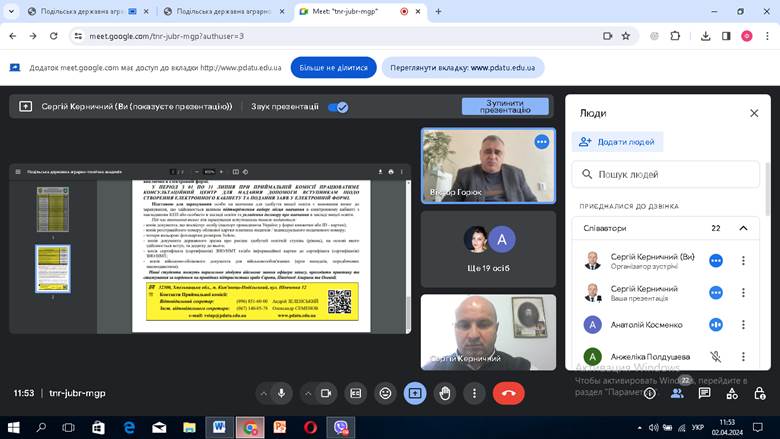Screen dimensions: 780x439
Task: Leave the call with the red hang-up button
Action: coord(508,393)
